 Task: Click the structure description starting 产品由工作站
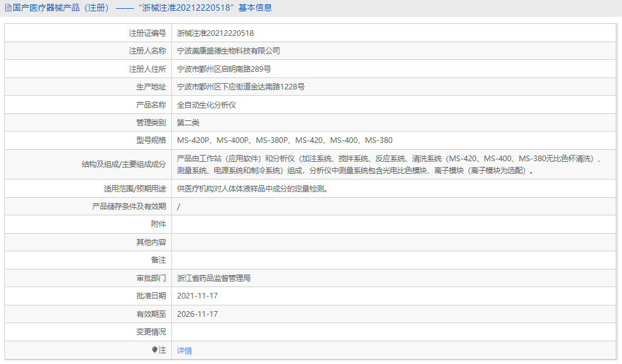coord(390,164)
